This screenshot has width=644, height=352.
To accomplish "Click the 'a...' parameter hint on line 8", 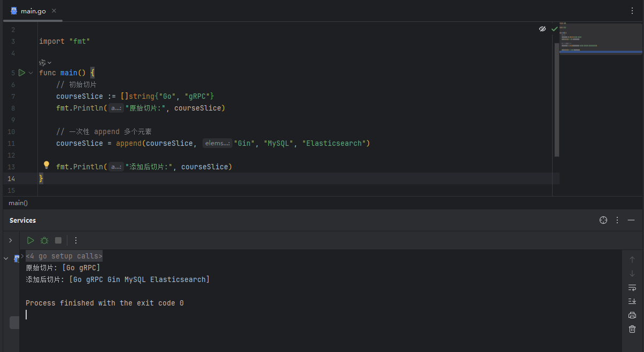I will [x=116, y=108].
